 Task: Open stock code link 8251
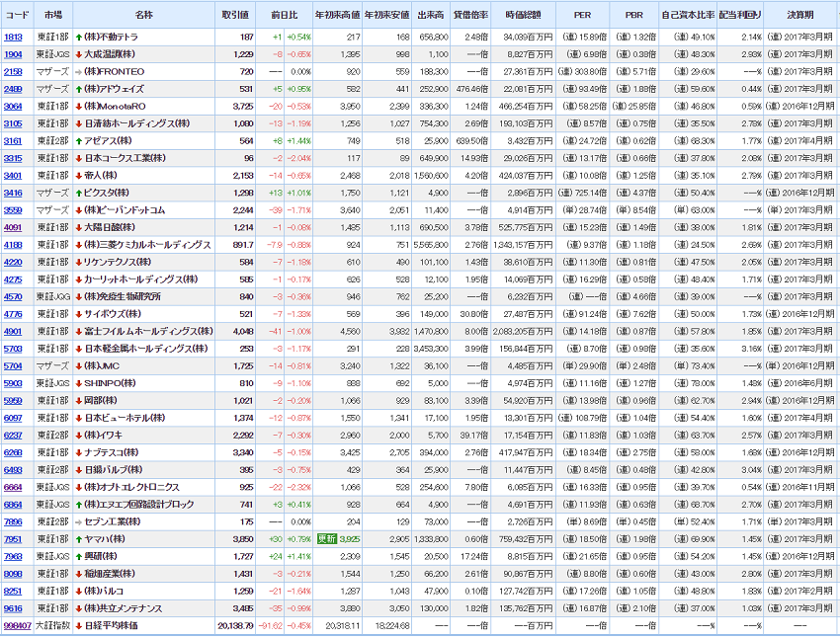pyautogui.click(x=13, y=591)
